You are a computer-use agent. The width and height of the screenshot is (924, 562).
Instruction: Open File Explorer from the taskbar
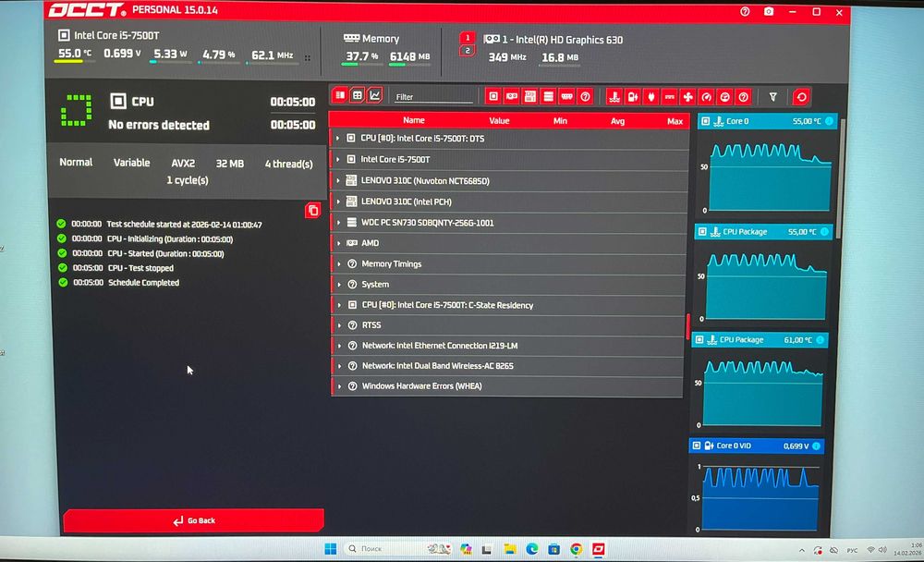510,549
